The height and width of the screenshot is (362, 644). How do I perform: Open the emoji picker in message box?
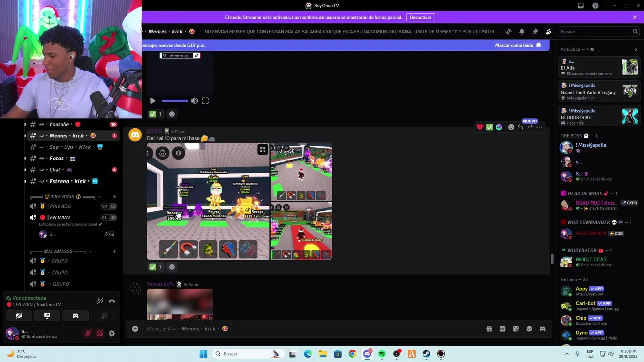[x=529, y=329]
